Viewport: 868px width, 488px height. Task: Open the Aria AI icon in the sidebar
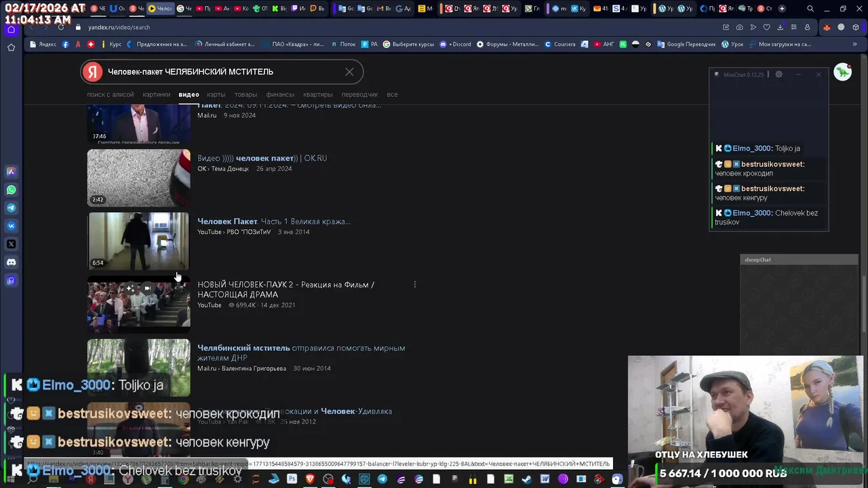11,171
